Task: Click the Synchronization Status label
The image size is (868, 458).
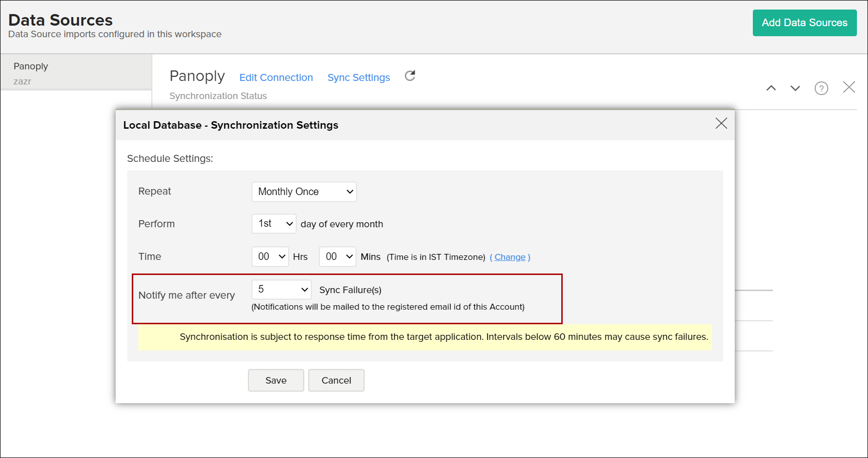Action: coord(218,96)
